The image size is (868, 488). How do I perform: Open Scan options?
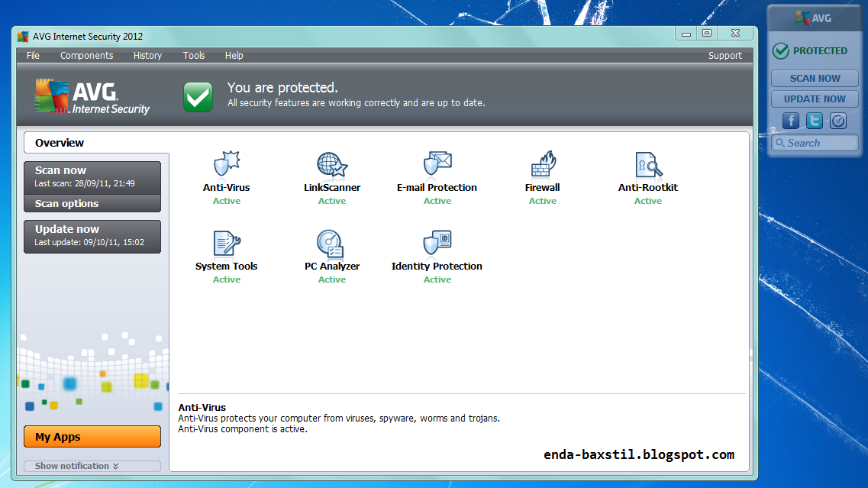pyautogui.click(x=92, y=203)
